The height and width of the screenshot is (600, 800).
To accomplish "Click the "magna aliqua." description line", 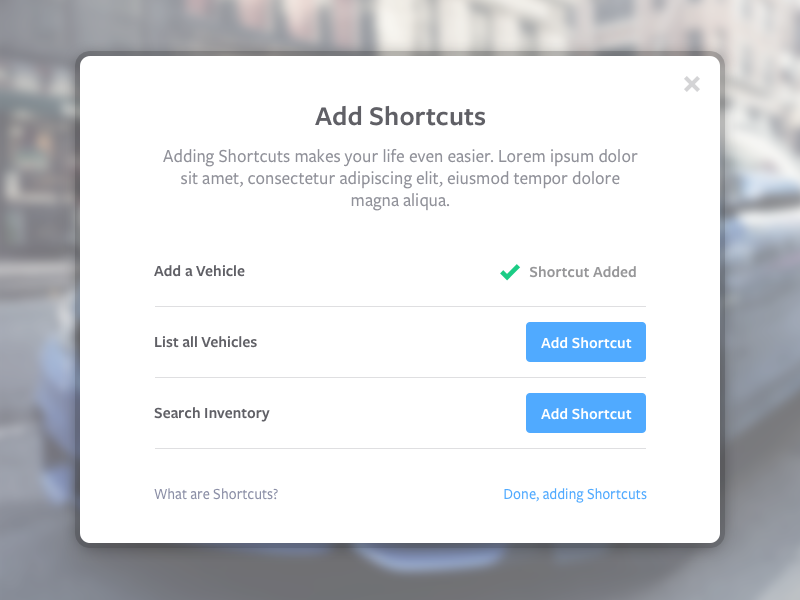I will pos(400,201).
